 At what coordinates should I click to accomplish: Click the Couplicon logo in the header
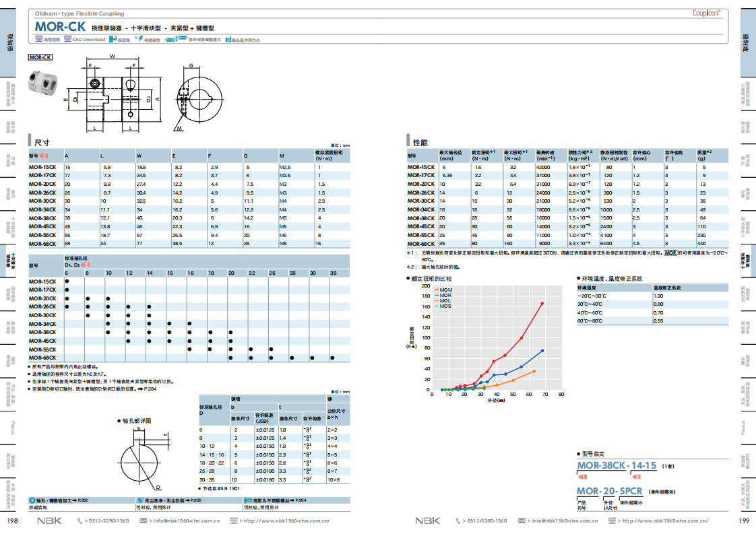pos(706,13)
